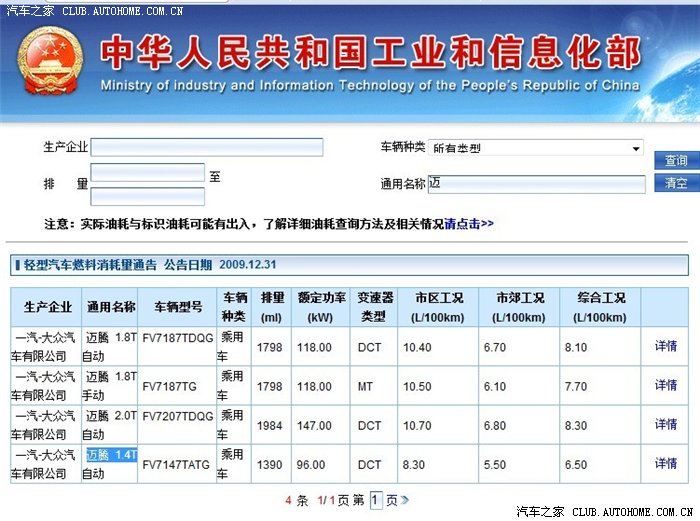Screen dimensions: 700x521
Task: Click the 车辆型号 column header
Action: 178,307
